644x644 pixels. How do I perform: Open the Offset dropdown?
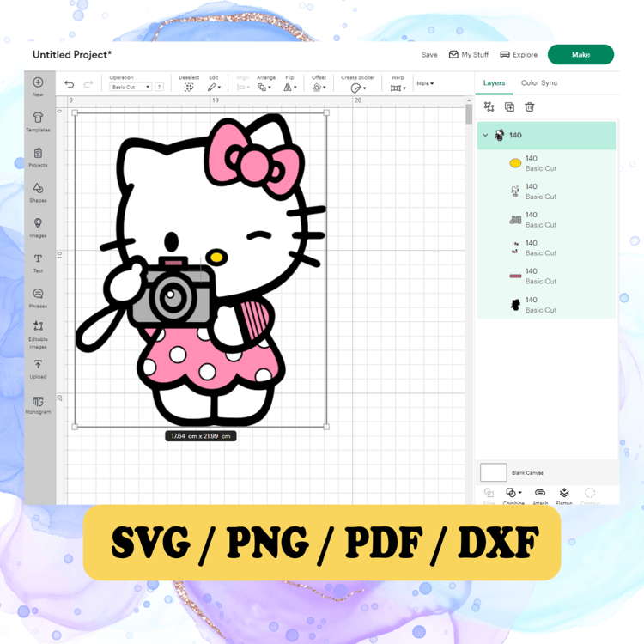point(319,87)
